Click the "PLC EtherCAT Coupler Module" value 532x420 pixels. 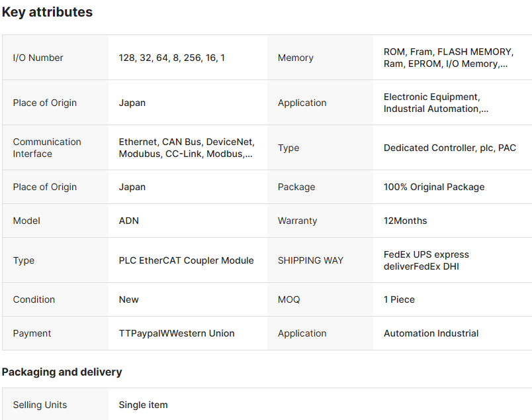point(187,260)
